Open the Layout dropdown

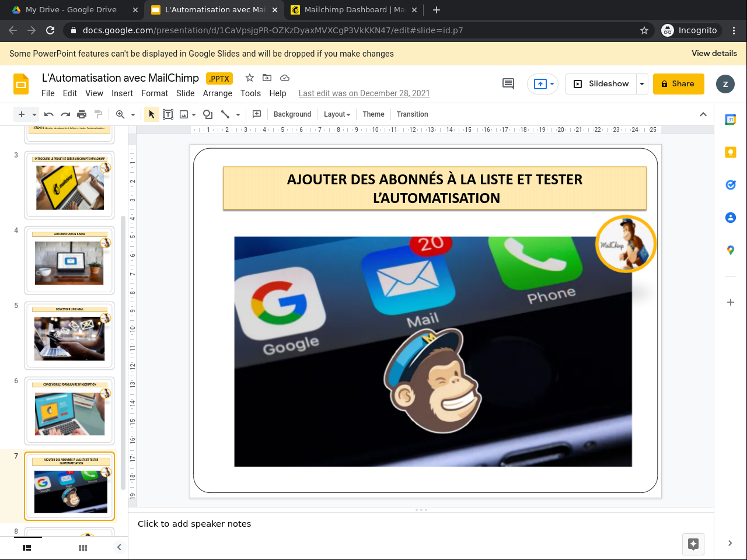click(x=337, y=114)
